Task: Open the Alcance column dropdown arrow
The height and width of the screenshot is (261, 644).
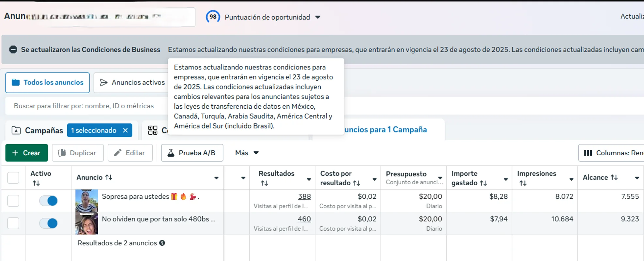Action: pos(637,178)
